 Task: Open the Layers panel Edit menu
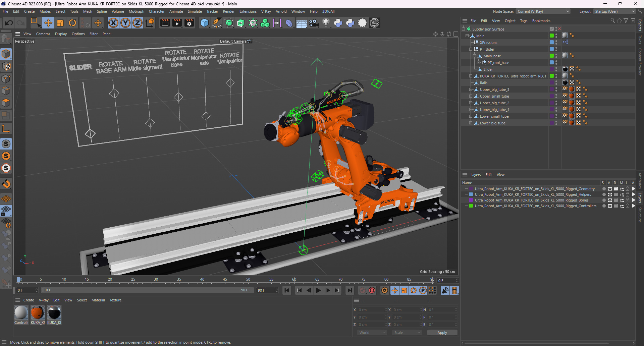point(489,175)
